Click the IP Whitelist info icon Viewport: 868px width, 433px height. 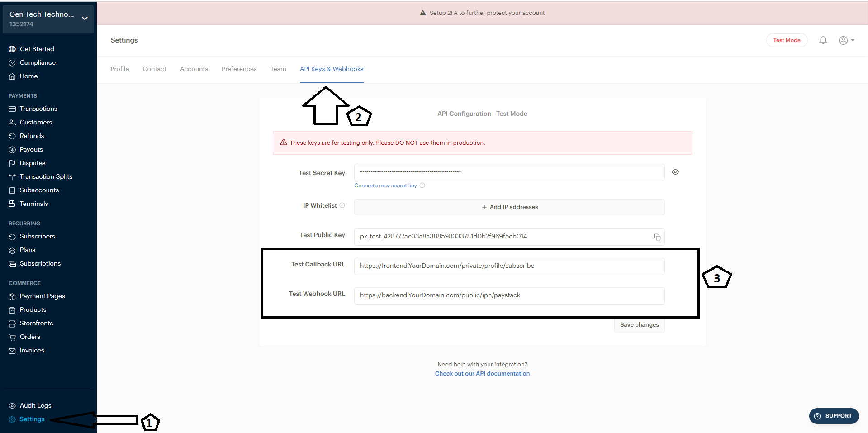click(342, 205)
